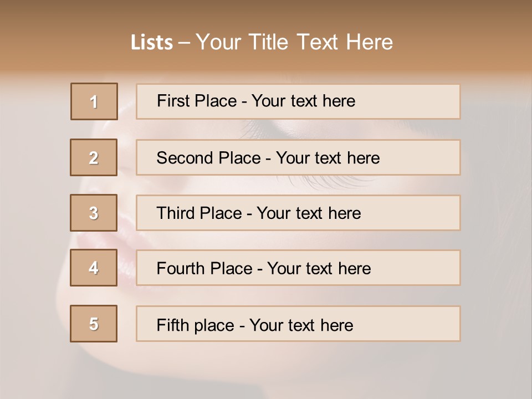Click the dash in the slide title
Image resolution: width=532 pixels, height=399 pixels.
pos(184,43)
